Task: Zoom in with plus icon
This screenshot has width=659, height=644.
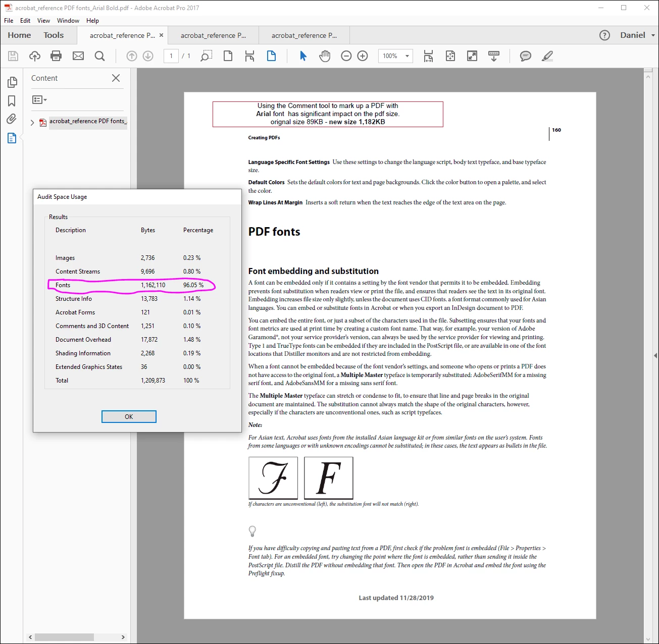Action: [x=363, y=56]
